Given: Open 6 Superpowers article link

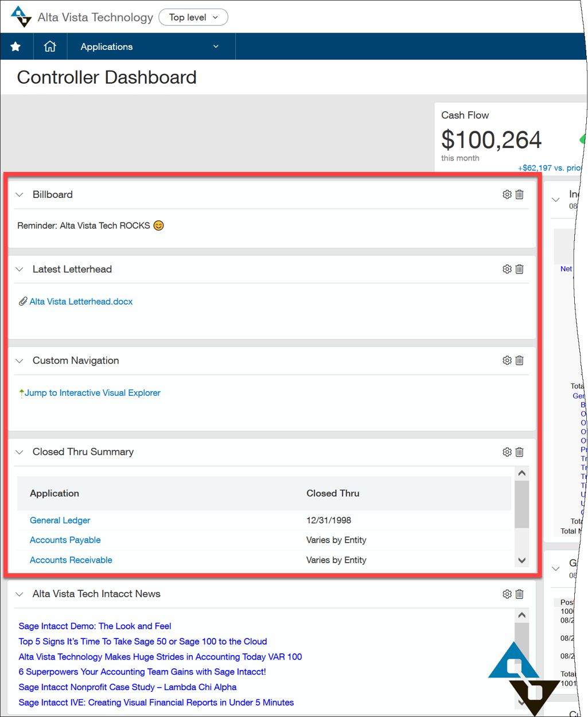Looking at the screenshot, I should (x=142, y=672).
